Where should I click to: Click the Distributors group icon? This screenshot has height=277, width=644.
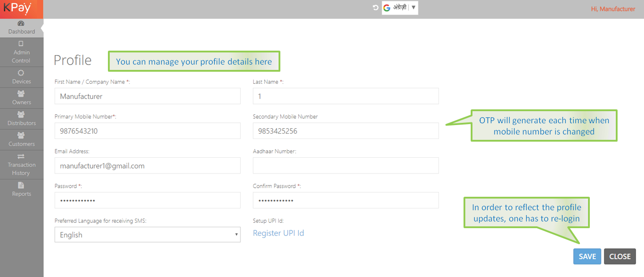(21, 115)
